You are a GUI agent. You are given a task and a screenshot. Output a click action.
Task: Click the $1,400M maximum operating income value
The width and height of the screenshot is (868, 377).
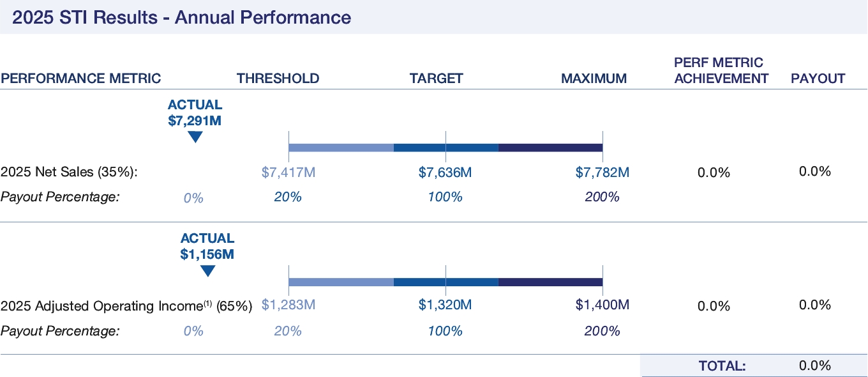(x=602, y=305)
